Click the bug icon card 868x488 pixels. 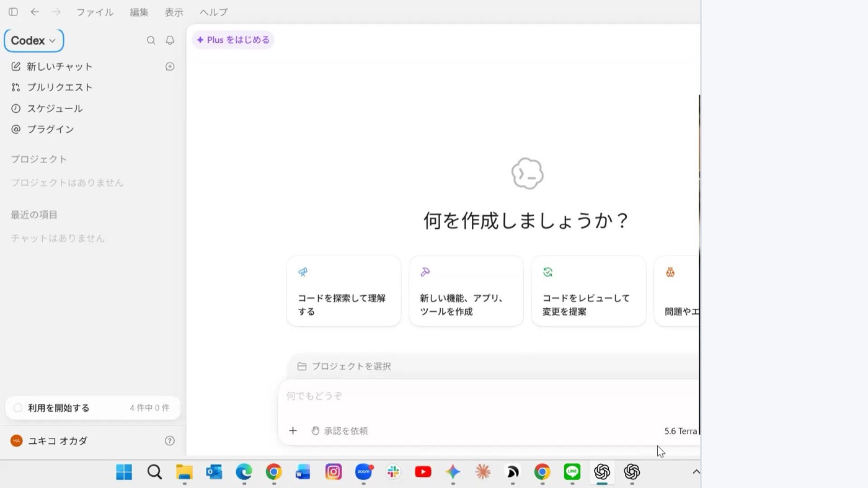[676, 291]
